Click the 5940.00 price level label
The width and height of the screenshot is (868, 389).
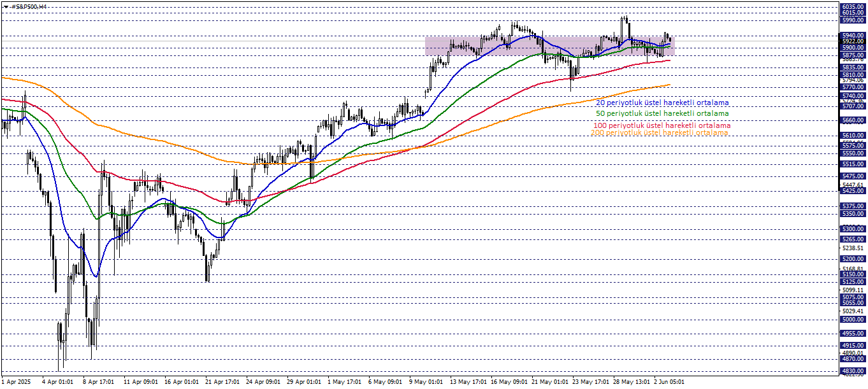tap(853, 36)
